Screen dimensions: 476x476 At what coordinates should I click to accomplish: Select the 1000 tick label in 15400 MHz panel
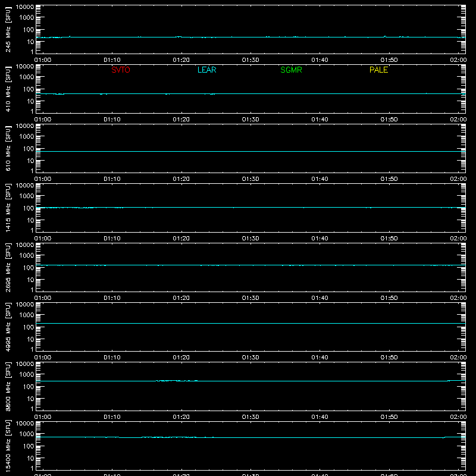pos(27,434)
